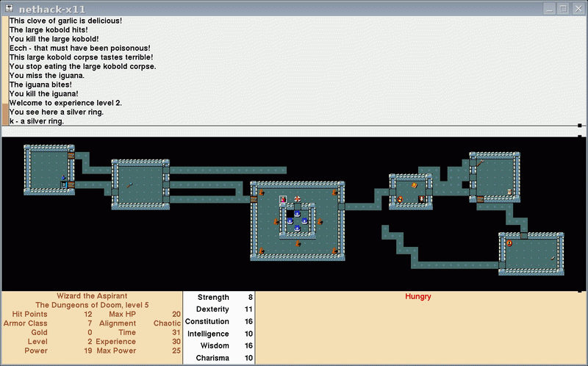
Task: Pick the orange spellbook in the small room
Action: pos(415,185)
